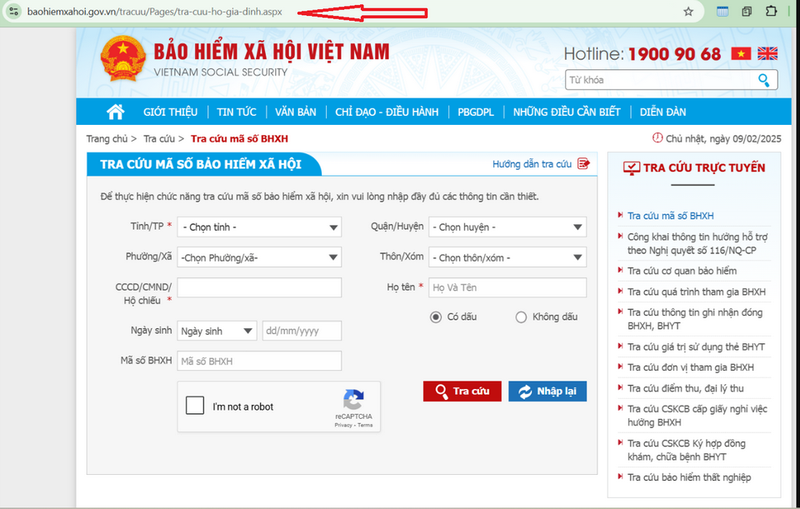Click the clock icon beside the date
The width and height of the screenshot is (800, 509).
point(658,138)
